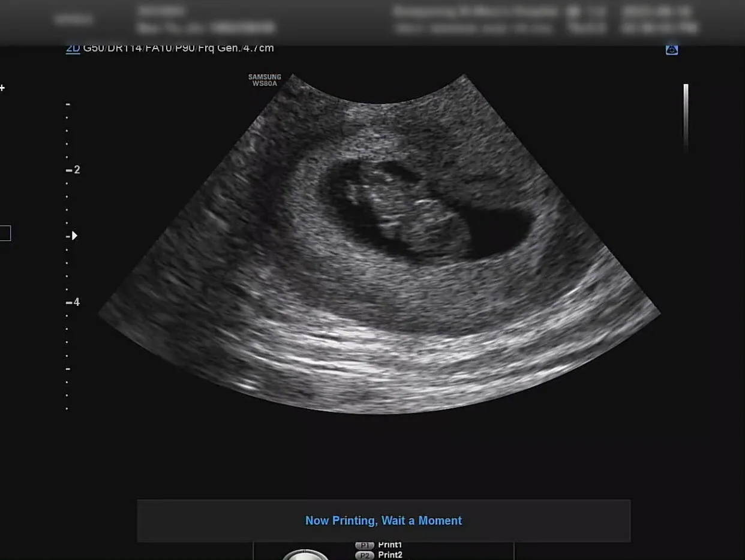The height and width of the screenshot is (560, 745).
Task: Click the fetal ultrasound image sector
Action: tap(379, 243)
